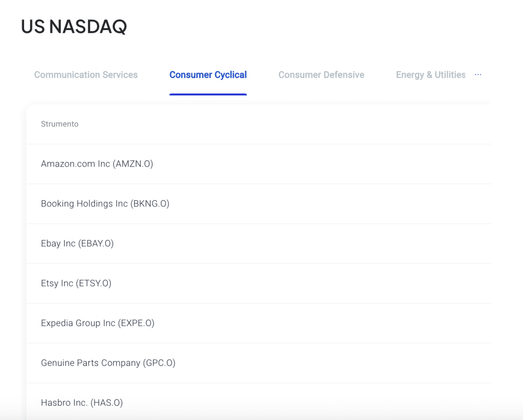Click the BKNG.O ticker symbol
This screenshot has height=420, width=523.
coord(150,204)
